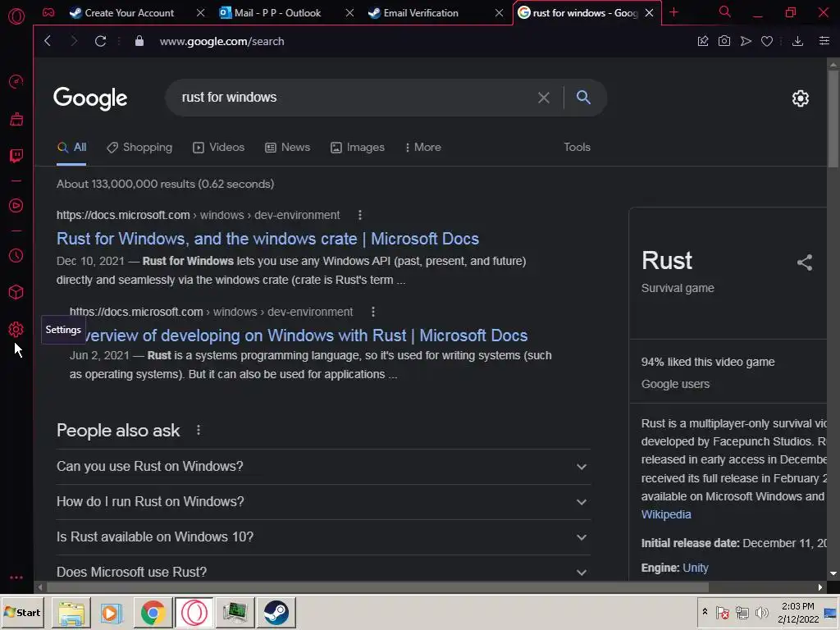Open GX Control speedometer icon in sidebar
Viewport: 840px width, 630px height.
click(16, 81)
